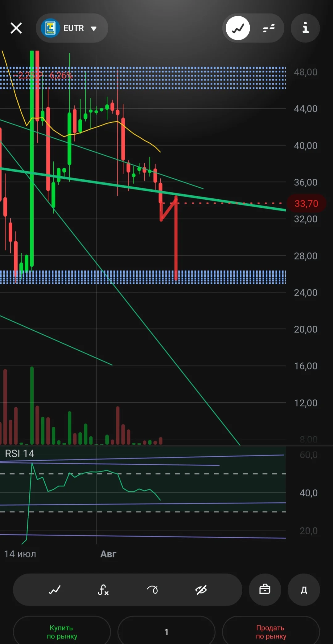
Task: Tap Продать по рынку button
Action: (x=271, y=632)
